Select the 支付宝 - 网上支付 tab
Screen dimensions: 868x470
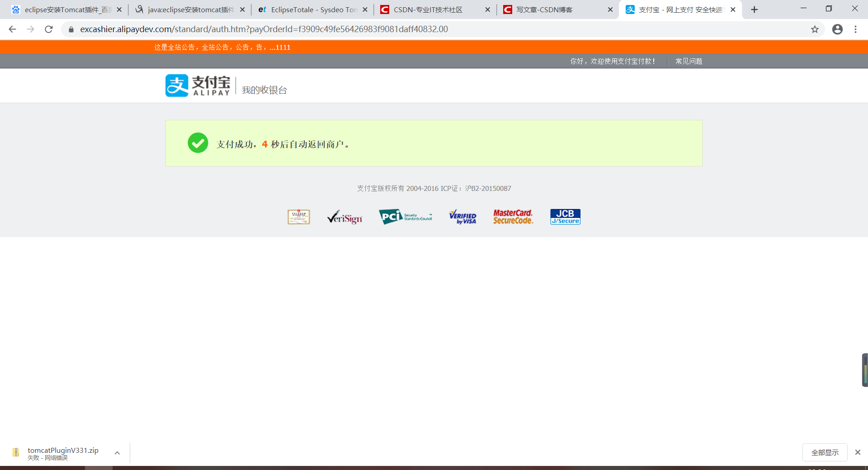pos(680,9)
